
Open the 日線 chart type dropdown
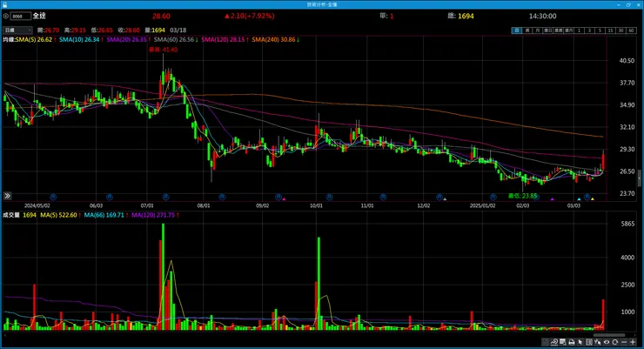click(17, 30)
